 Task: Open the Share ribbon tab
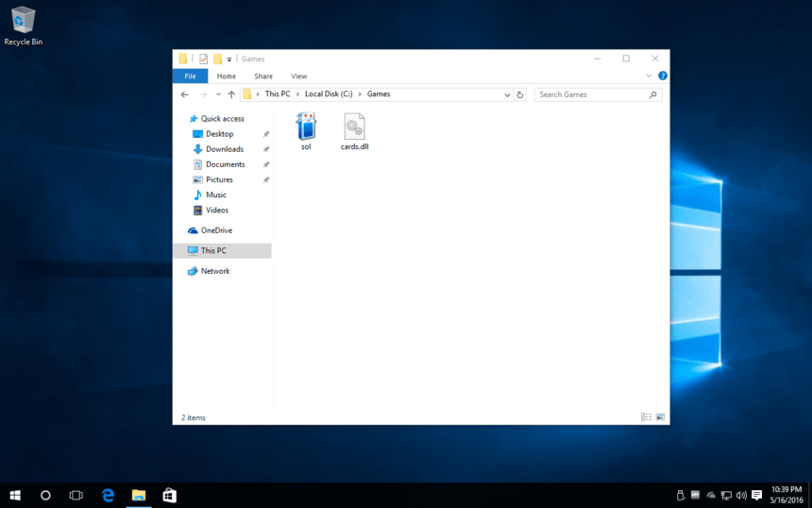(x=263, y=76)
